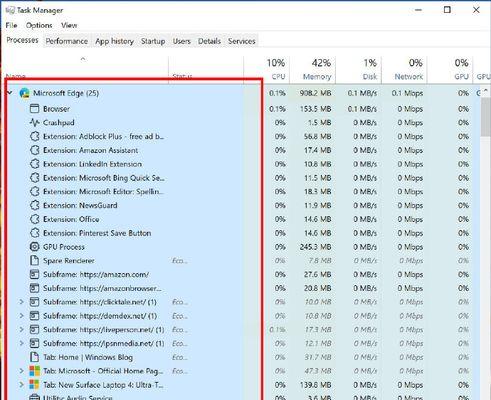The image size is (491, 400).
Task: Switch to the Users tab
Action: click(x=182, y=41)
